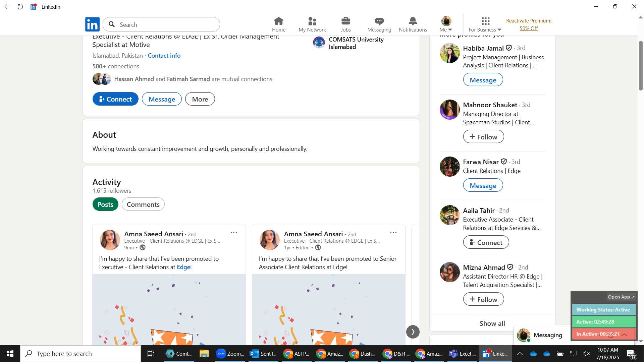Show hidden system tray icons

520,354
